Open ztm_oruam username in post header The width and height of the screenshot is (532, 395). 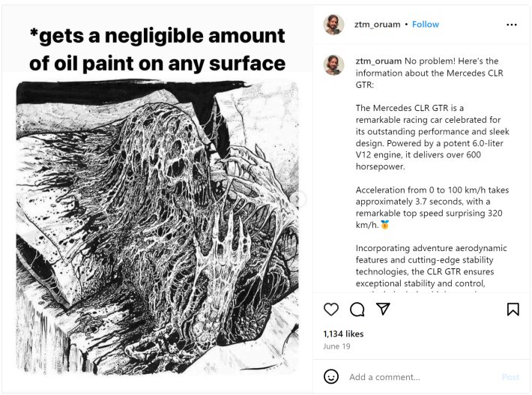(x=377, y=25)
